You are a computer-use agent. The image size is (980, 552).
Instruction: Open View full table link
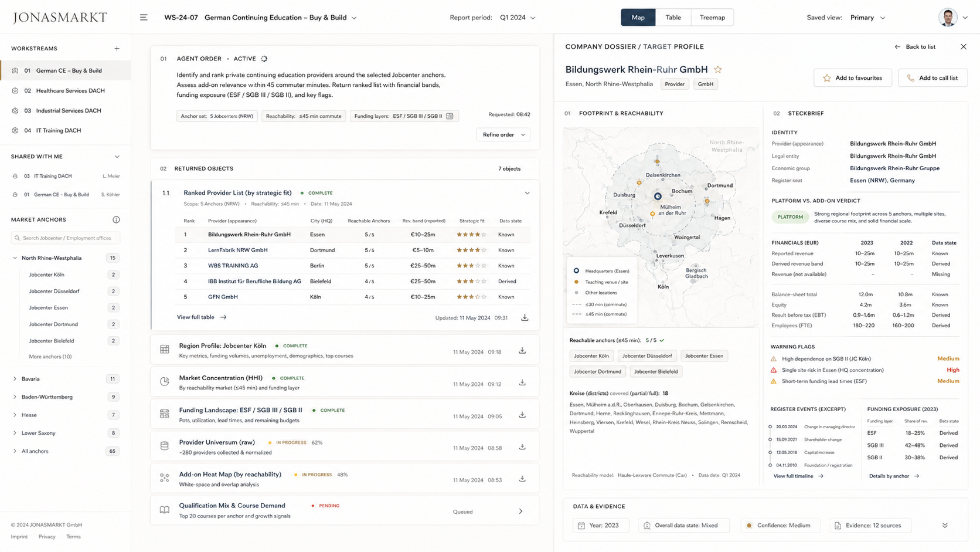pyautogui.click(x=202, y=317)
